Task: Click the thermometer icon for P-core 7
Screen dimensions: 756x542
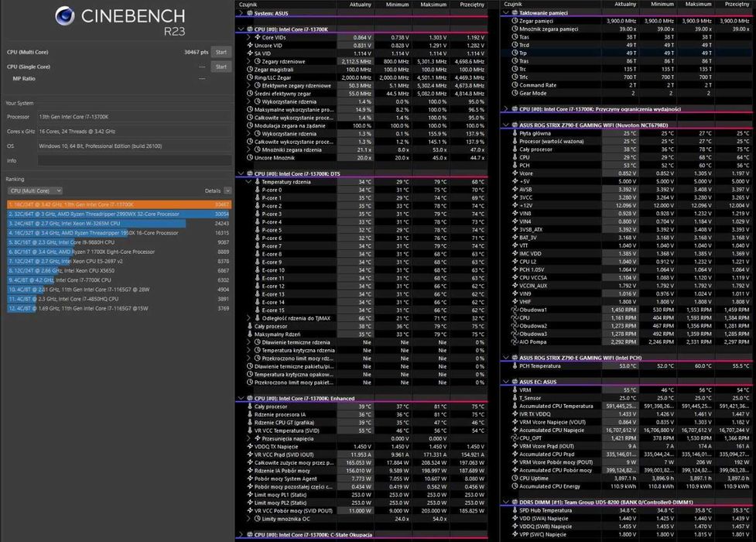Action: point(258,245)
